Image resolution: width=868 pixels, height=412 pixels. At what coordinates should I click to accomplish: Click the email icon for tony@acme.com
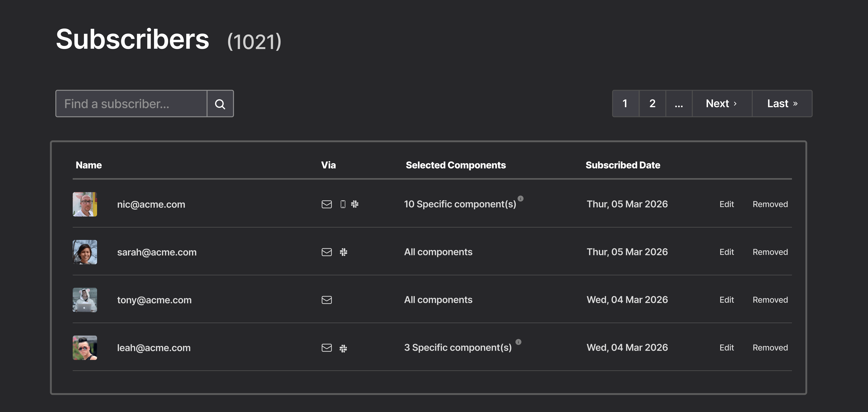326,300
